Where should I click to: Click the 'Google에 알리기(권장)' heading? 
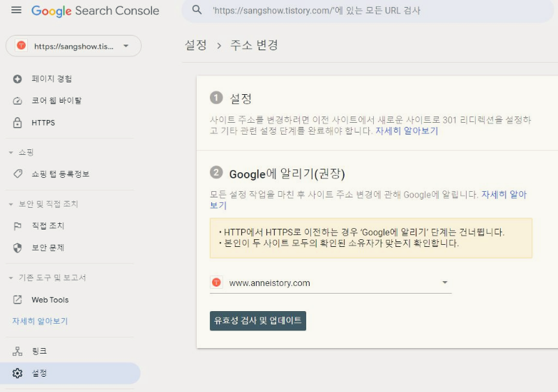pos(287,174)
